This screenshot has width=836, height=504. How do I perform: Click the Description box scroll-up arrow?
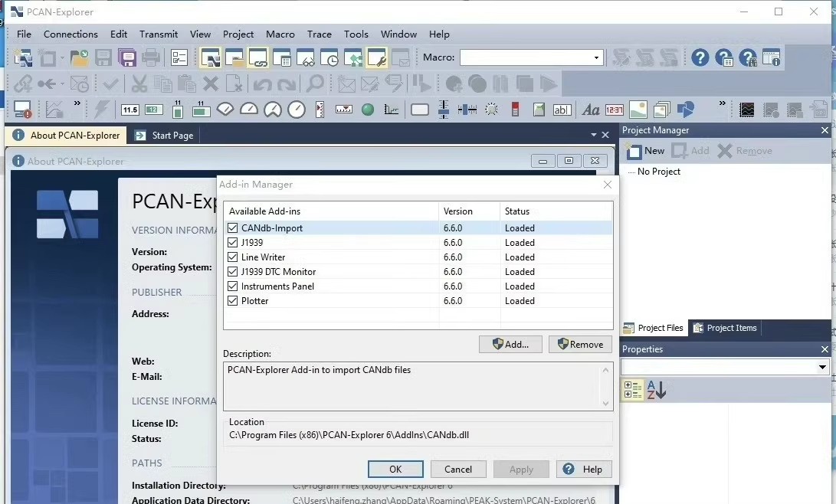point(605,370)
